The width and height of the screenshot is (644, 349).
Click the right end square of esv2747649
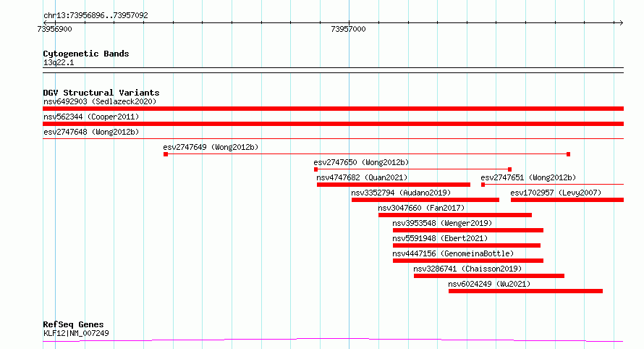click(x=569, y=154)
